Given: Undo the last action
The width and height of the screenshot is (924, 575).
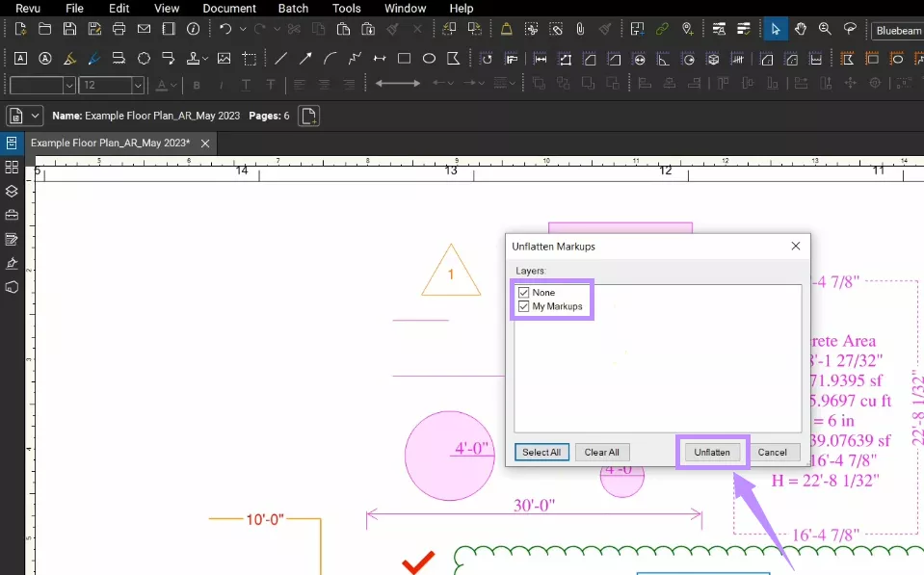Looking at the screenshot, I should [x=224, y=29].
